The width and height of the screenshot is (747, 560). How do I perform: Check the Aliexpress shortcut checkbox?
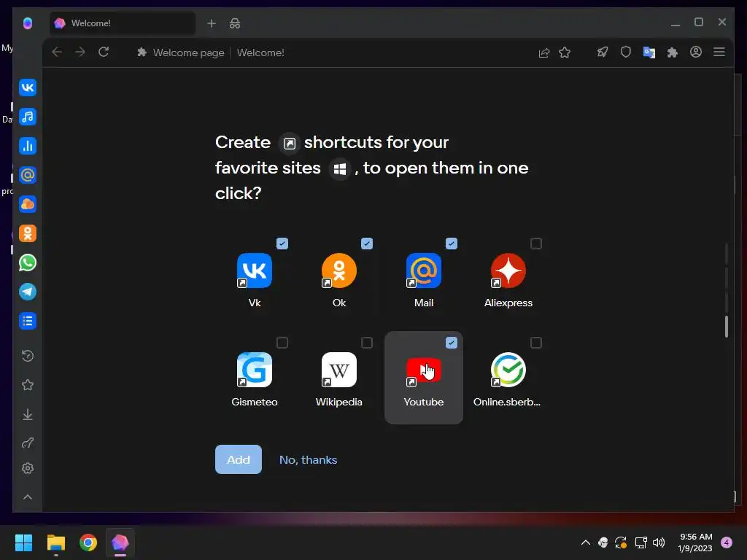(x=536, y=244)
